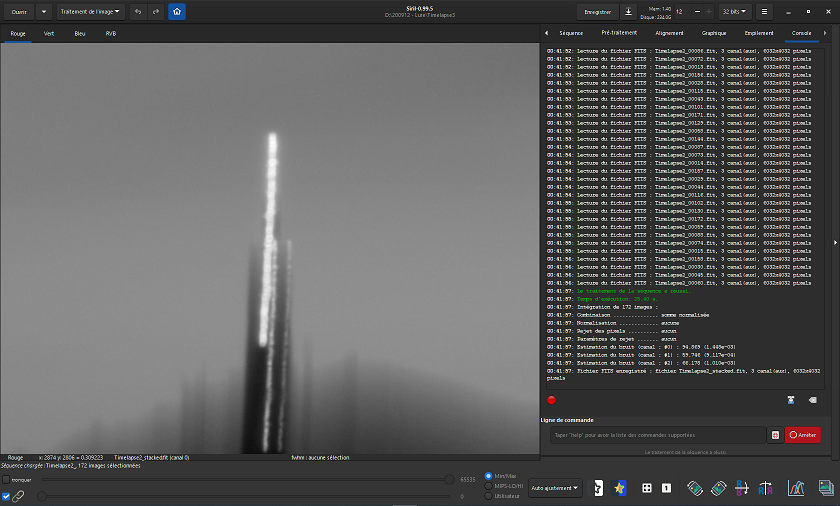Adjust the lower display cutoff slider

coord(42,496)
